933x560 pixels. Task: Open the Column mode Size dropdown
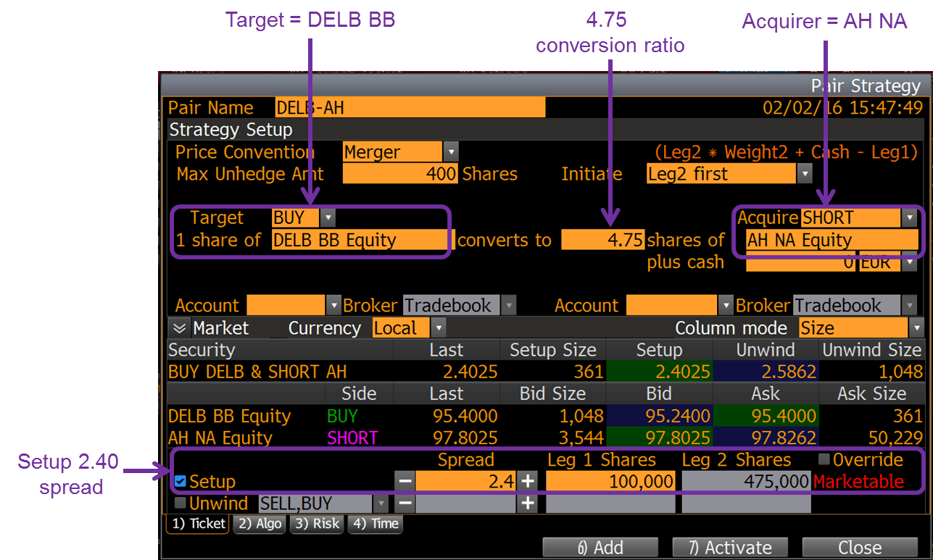click(916, 327)
